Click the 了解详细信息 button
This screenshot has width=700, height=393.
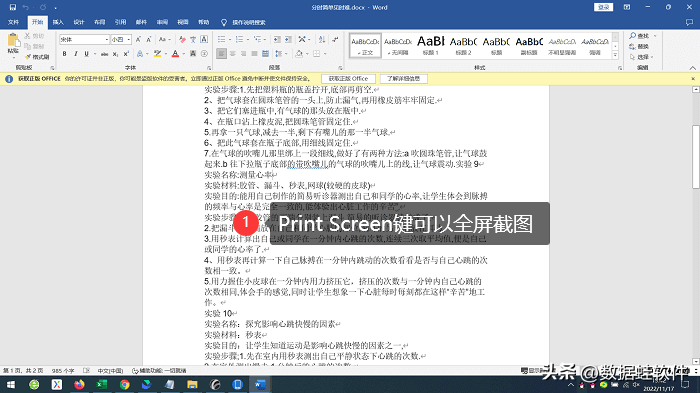pos(404,79)
